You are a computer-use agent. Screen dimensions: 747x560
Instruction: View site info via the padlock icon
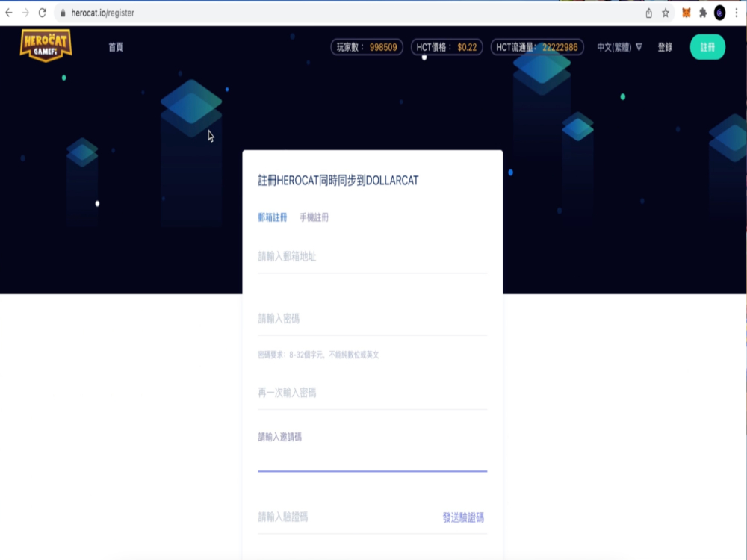[x=63, y=13]
